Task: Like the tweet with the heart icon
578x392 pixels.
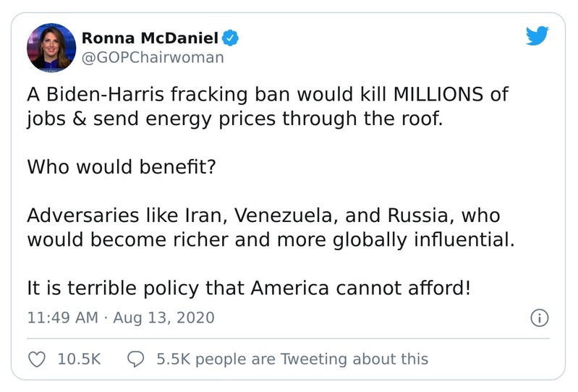Action: pyautogui.click(x=37, y=359)
